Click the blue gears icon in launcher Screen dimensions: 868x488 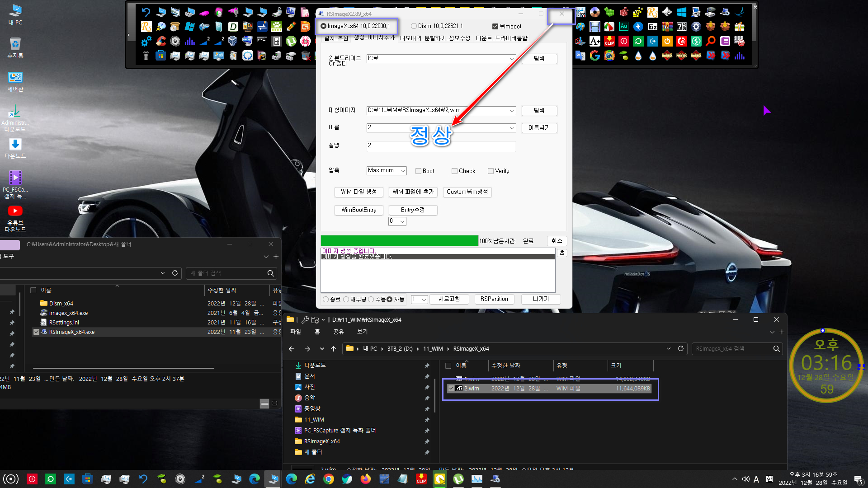click(x=146, y=41)
